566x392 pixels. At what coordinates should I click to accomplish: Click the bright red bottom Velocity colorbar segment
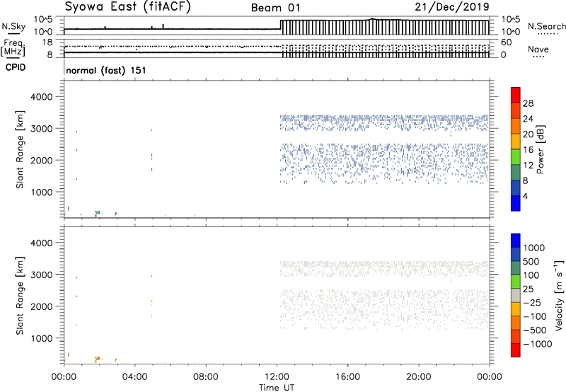(516, 350)
